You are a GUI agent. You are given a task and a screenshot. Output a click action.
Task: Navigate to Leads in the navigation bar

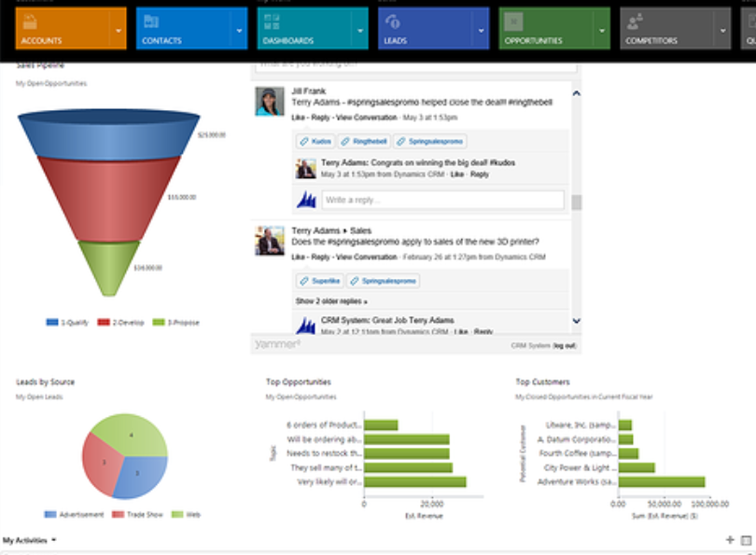pyautogui.click(x=434, y=28)
